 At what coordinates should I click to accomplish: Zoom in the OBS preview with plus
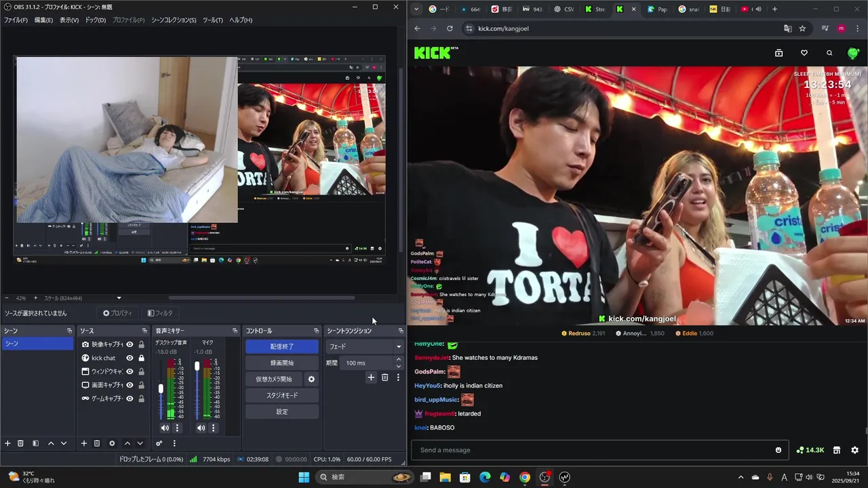pyautogui.click(x=35, y=298)
